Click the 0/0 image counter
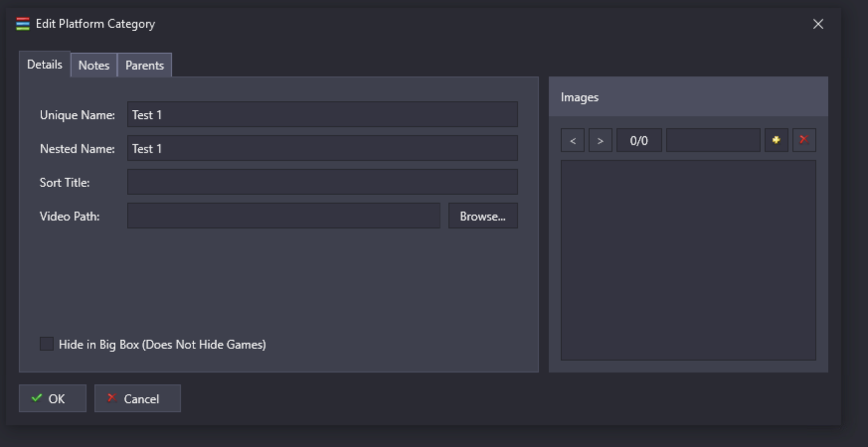 pyautogui.click(x=639, y=140)
